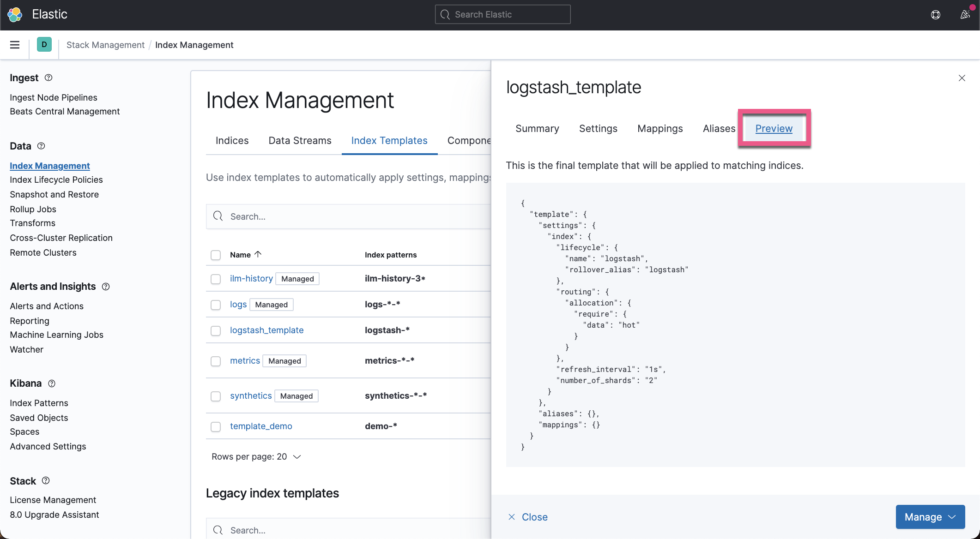Screen dimensions: 980x539
Task: Open the help lifebuoy icon
Action: point(935,15)
